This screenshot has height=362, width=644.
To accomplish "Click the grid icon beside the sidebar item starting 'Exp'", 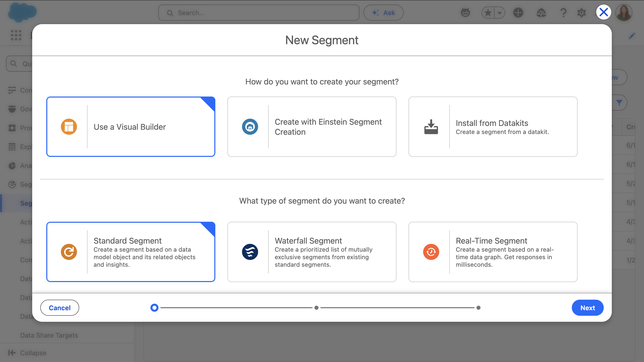I will tap(12, 147).
